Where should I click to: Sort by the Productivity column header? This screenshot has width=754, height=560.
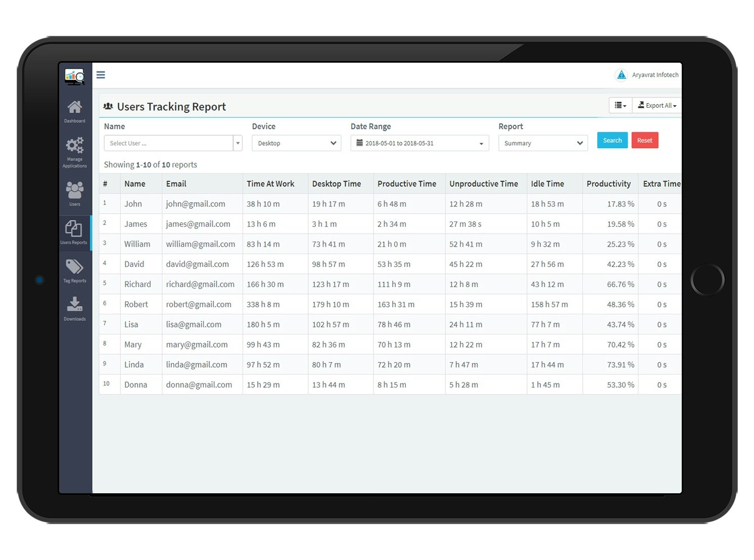click(609, 183)
